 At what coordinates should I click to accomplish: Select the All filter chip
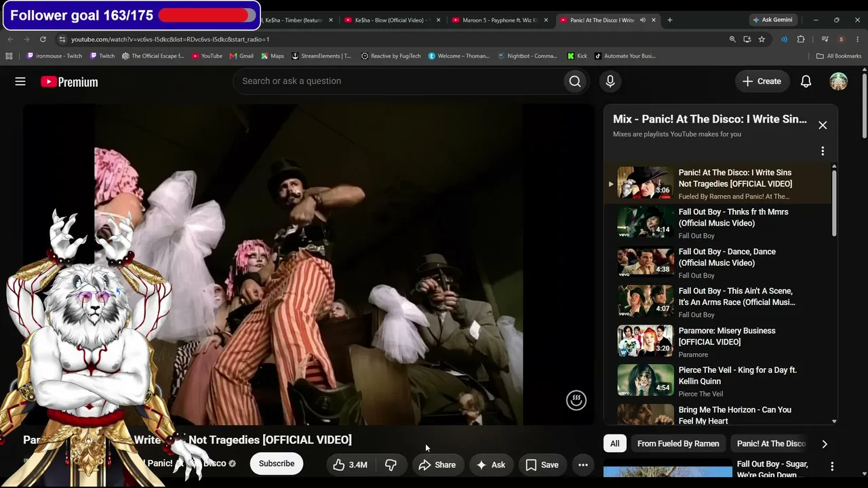614,444
